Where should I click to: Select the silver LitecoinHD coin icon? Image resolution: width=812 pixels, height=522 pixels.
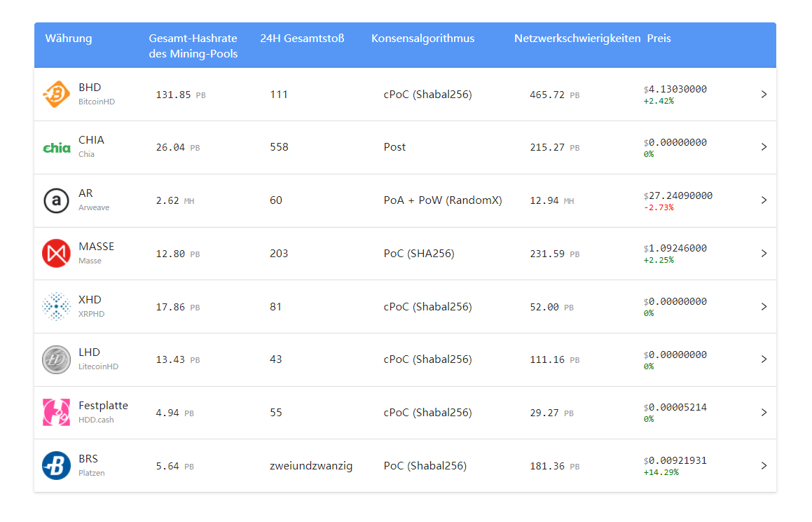[56, 359]
